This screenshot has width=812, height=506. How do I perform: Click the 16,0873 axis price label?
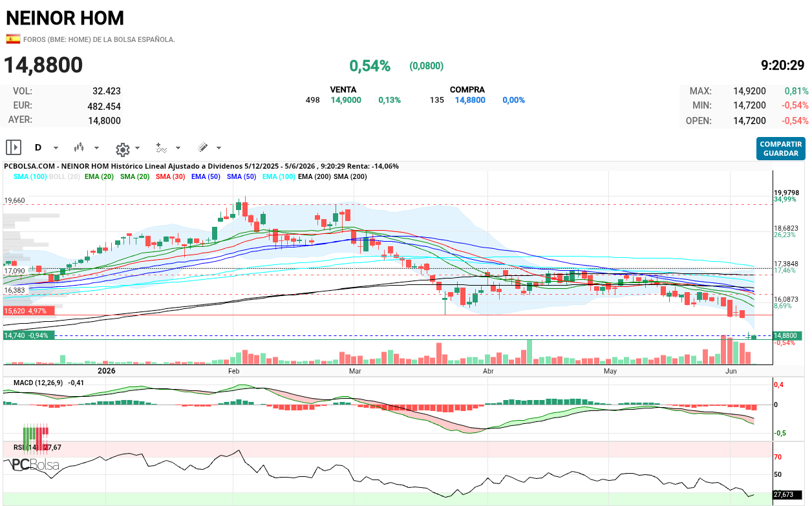coord(787,299)
